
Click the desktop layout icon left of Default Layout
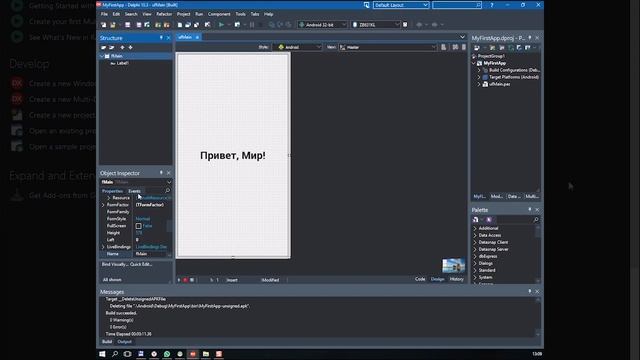point(367,5)
